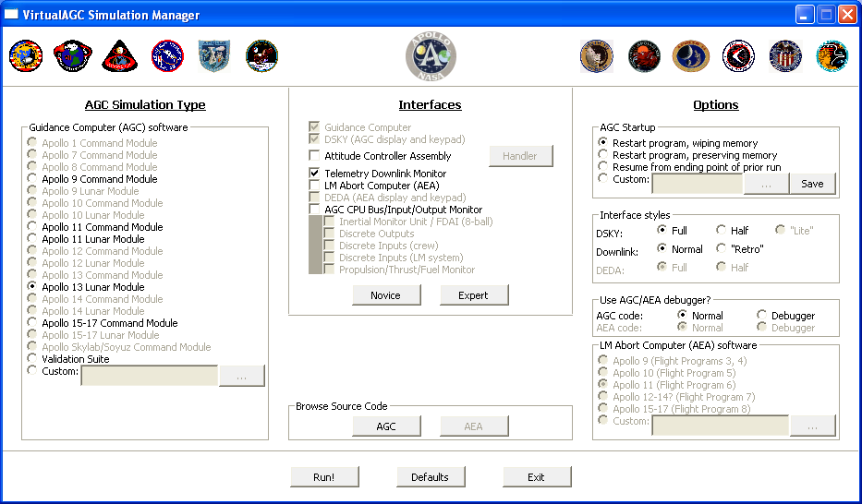Click "Apollo 15-17 (Flight Program 8)" label

click(x=682, y=409)
